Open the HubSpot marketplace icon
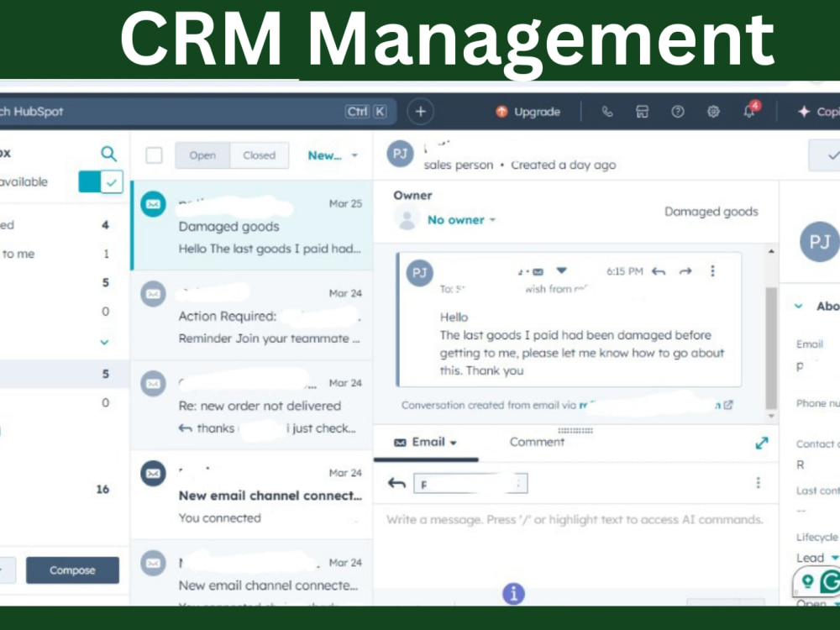The width and height of the screenshot is (840, 630). click(643, 112)
